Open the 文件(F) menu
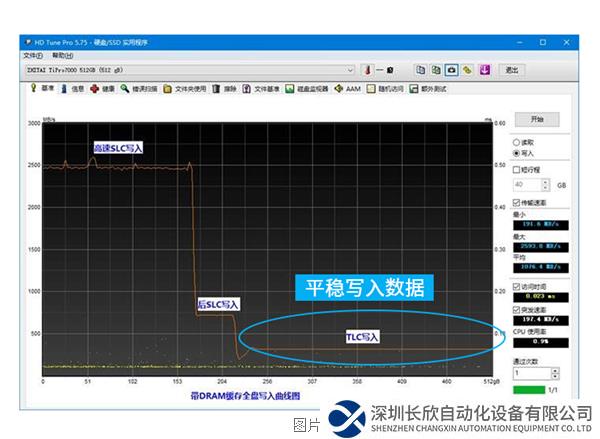Viewport: 600px width, 439px height. (33, 56)
